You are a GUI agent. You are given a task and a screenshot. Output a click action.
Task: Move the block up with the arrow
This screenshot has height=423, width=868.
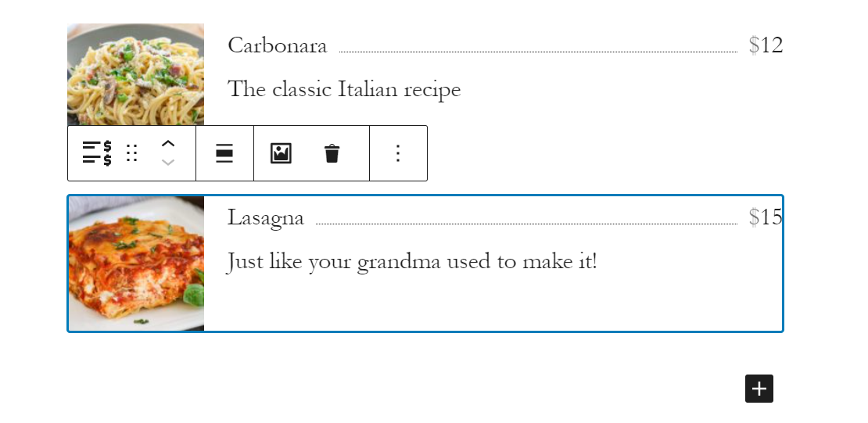[167, 144]
